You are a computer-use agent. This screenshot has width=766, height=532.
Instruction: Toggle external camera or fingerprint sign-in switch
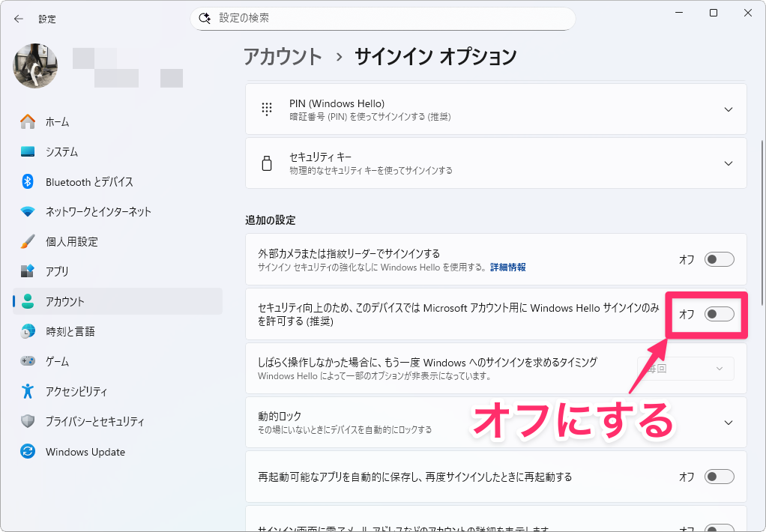pyautogui.click(x=719, y=259)
